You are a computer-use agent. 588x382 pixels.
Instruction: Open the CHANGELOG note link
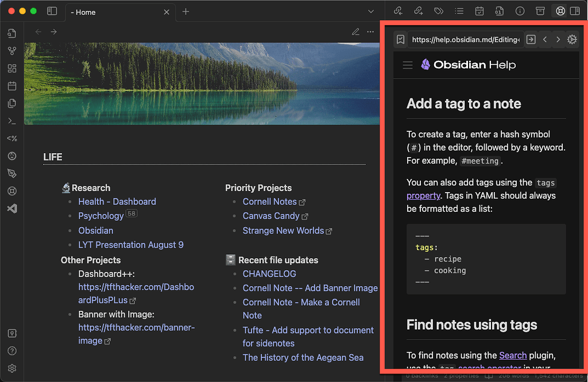coord(269,274)
